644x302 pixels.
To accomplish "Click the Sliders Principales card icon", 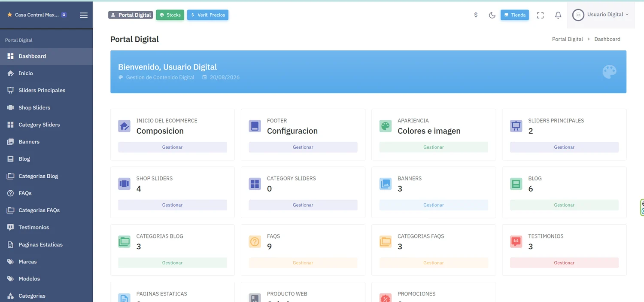I will tap(516, 126).
